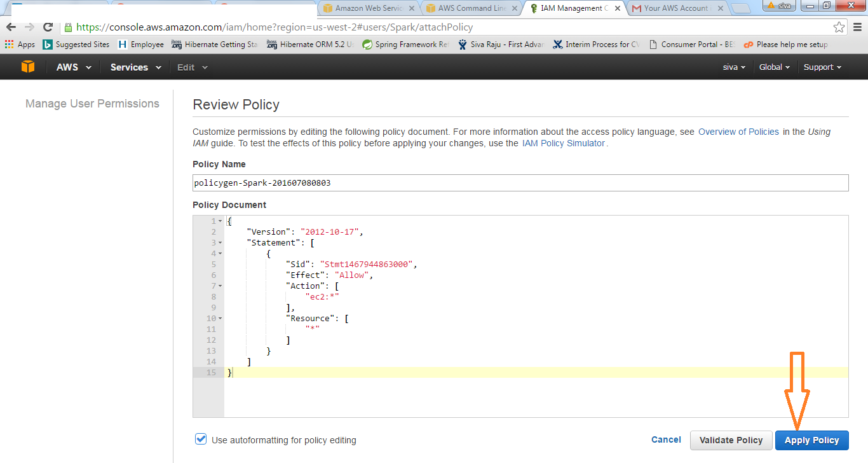
Task: Click the Apply Policy button
Action: [x=811, y=440]
